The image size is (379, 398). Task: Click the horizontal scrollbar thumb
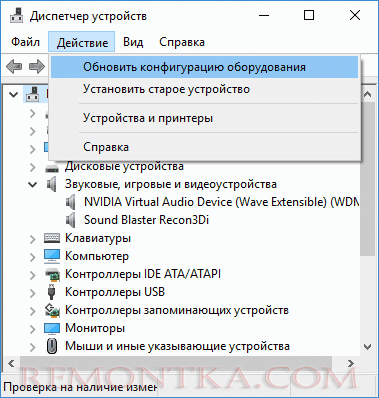pyautogui.click(x=176, y=363)
